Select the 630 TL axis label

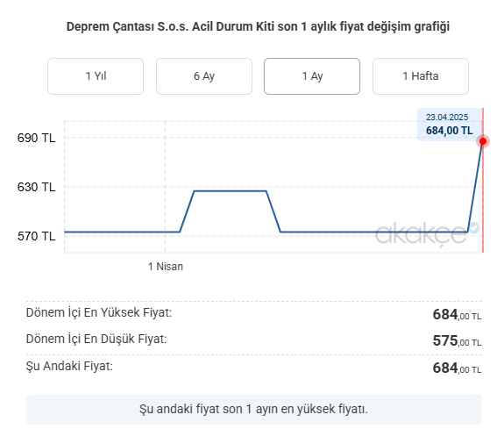pos(36,187)
